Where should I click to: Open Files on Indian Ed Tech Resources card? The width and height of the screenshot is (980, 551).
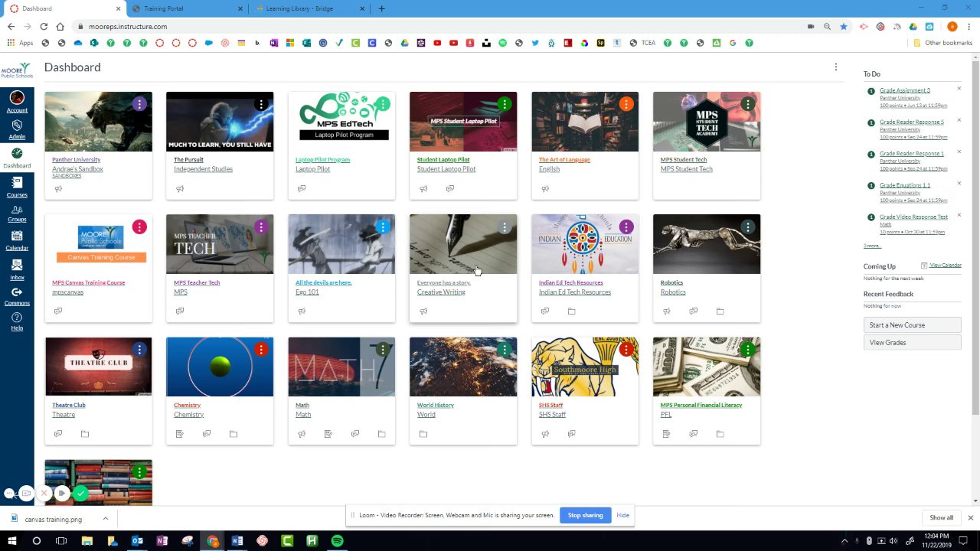click(x=571, y=311)
